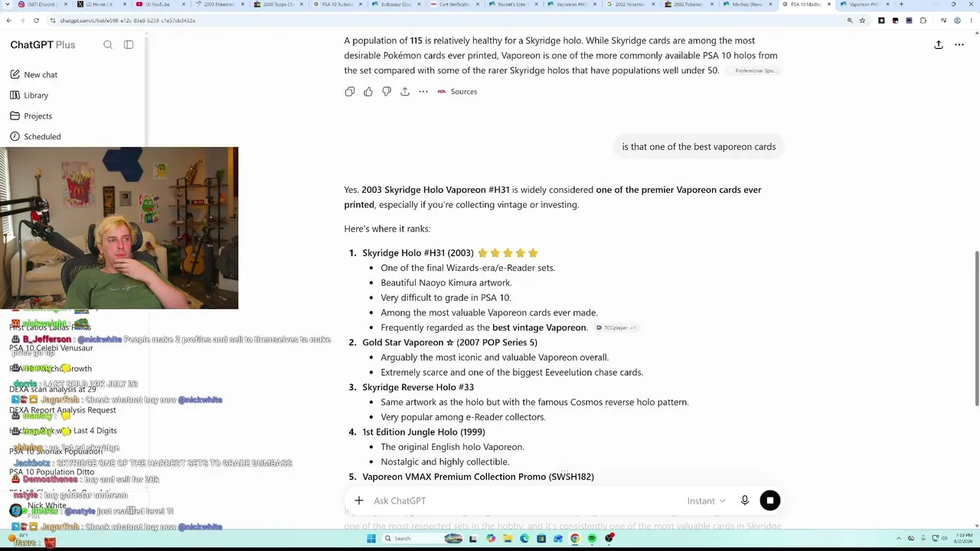The width and height of the screenshot is (980, 551).
Task: Open Google Chrome from taskbar
Action: point(575,539)
